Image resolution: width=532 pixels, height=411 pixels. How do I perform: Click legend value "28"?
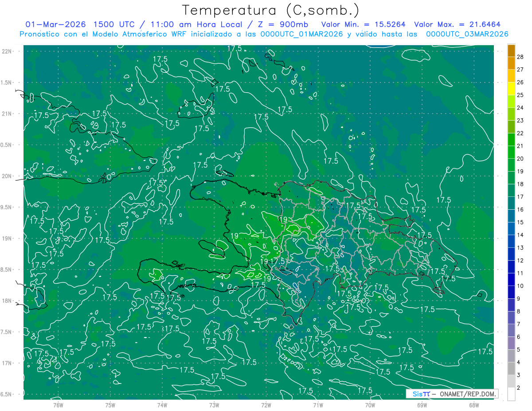521,57
